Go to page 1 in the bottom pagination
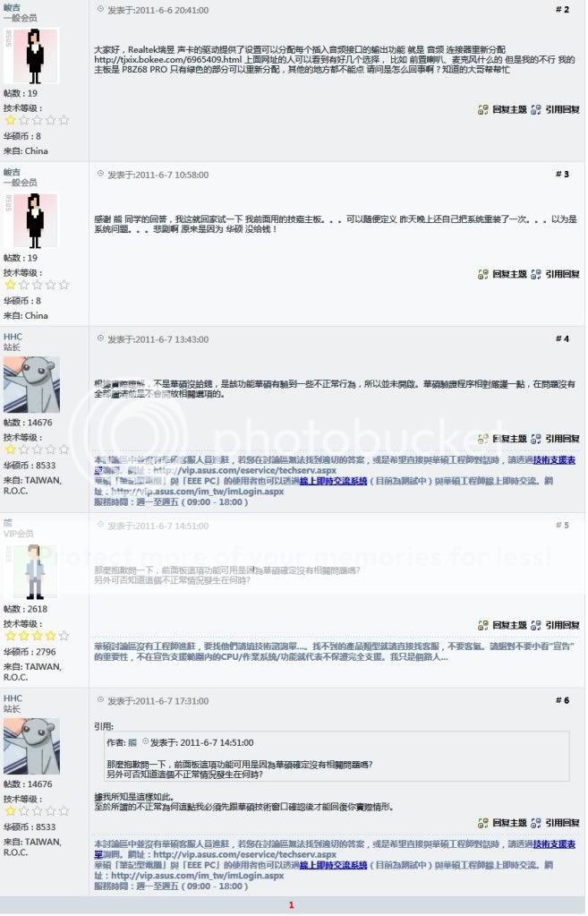The height and width of the screenshot is (916, 588). [x=292, y=905]
